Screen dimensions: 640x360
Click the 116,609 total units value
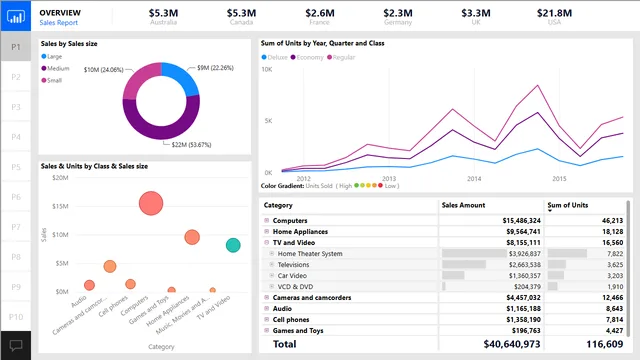[604, 344]
